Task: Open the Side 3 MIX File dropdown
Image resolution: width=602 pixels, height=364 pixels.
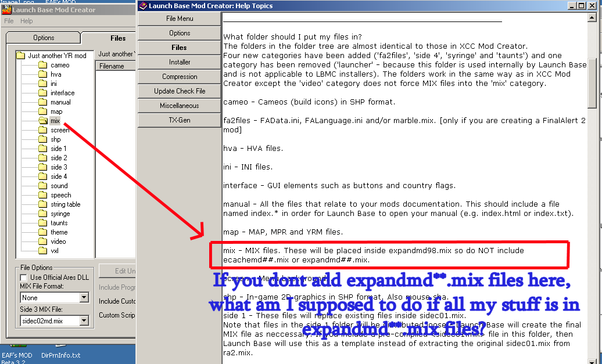Action: pos(84,320)
